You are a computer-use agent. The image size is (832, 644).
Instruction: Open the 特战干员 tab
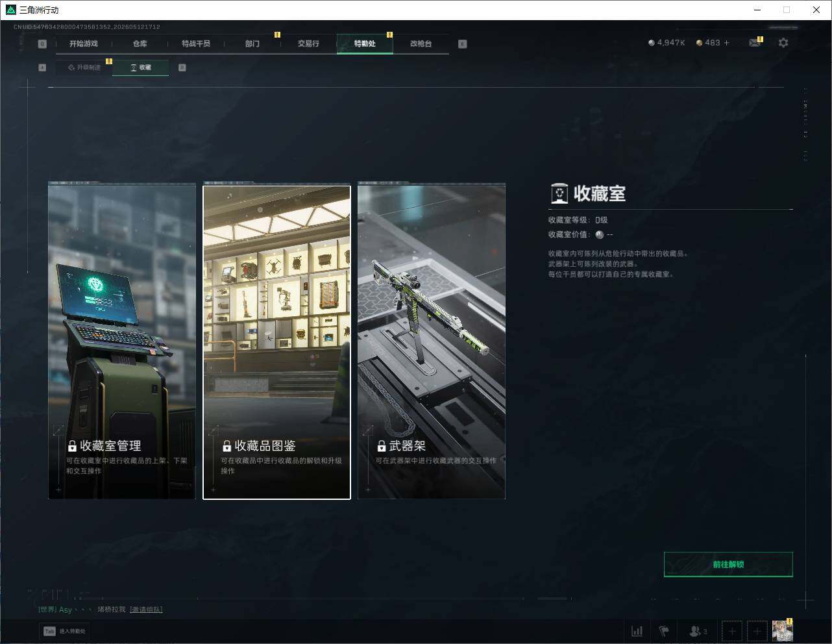[196, 43]
